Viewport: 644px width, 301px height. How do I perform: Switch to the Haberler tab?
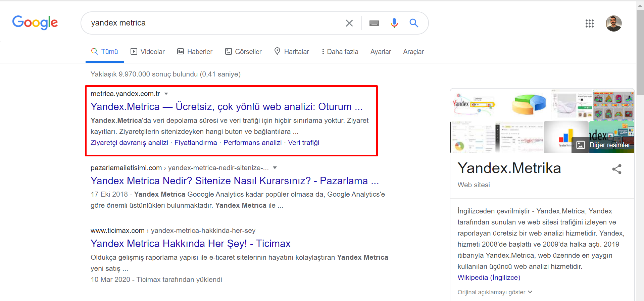pyautogui.click(x=195, y=52)
